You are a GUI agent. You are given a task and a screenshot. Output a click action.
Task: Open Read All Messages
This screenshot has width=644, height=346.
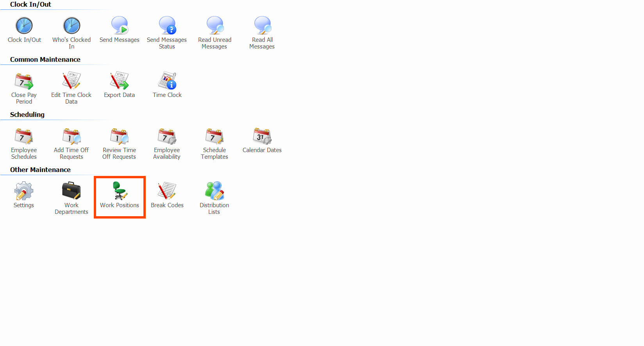(x=262, y=26)
